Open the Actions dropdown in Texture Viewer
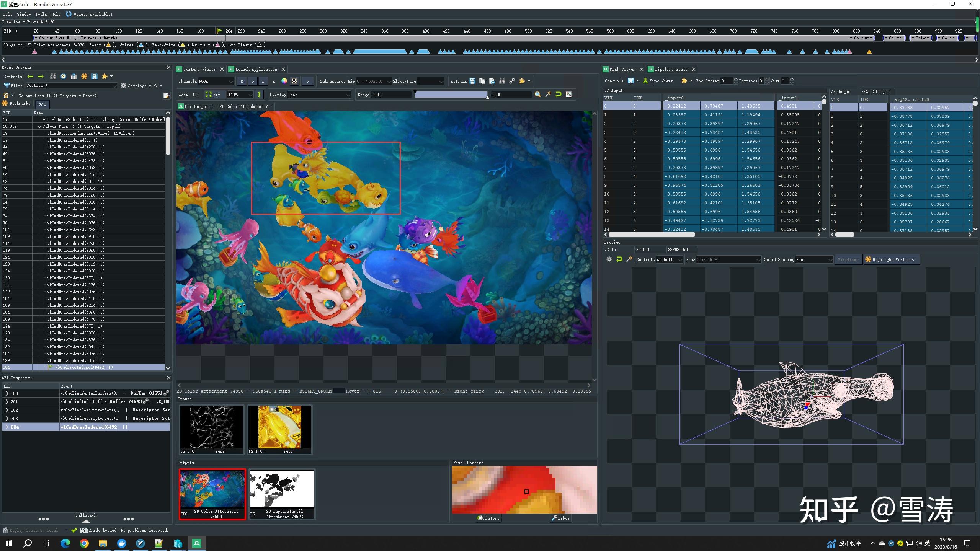The width and height of the screenshot is (980, 551). (530, 81)
